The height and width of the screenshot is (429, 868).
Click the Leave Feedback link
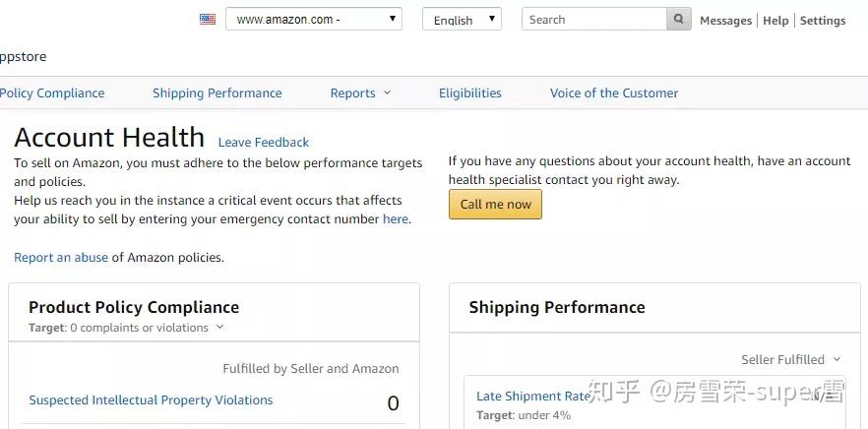(x=264, y=143)
